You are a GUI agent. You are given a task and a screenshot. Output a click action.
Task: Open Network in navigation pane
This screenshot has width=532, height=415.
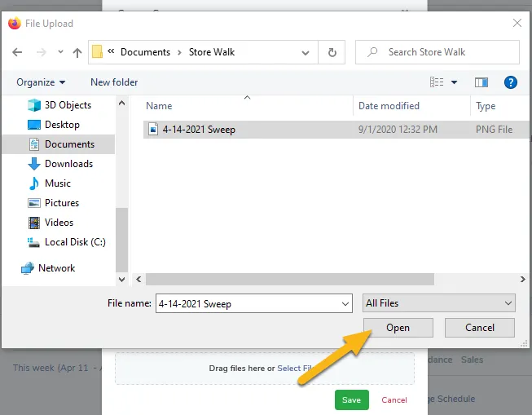coord(48,268)
